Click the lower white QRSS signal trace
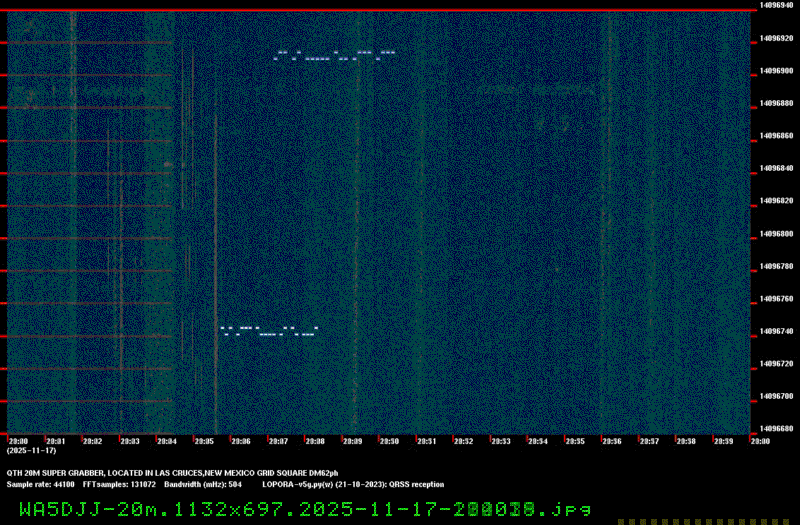Viewport: 800px width, 525px height. point(268,330)
